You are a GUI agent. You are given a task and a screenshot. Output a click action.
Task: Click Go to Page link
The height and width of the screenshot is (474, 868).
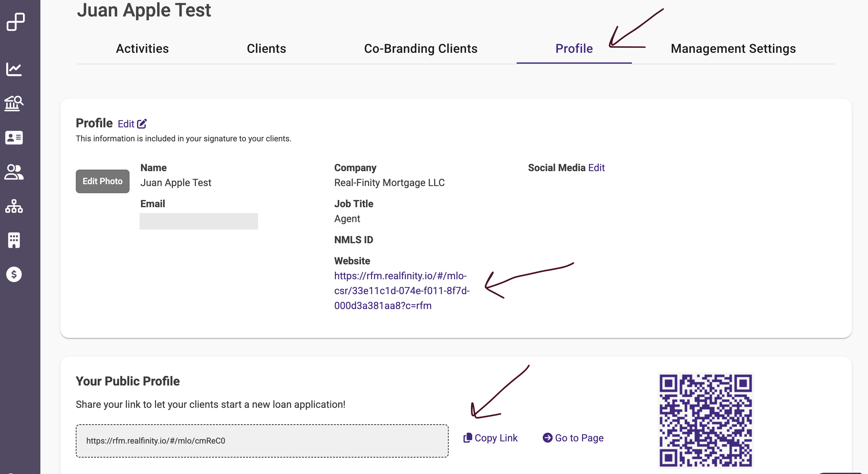573,438
